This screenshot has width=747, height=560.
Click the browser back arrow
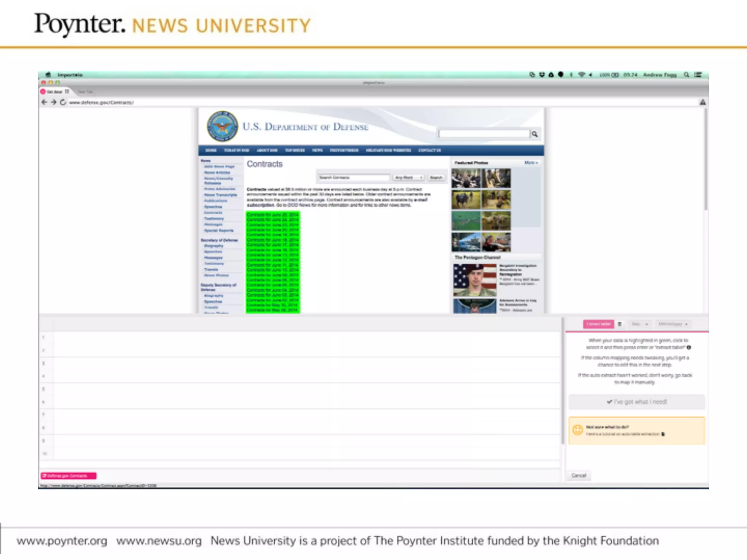[44, 102]
